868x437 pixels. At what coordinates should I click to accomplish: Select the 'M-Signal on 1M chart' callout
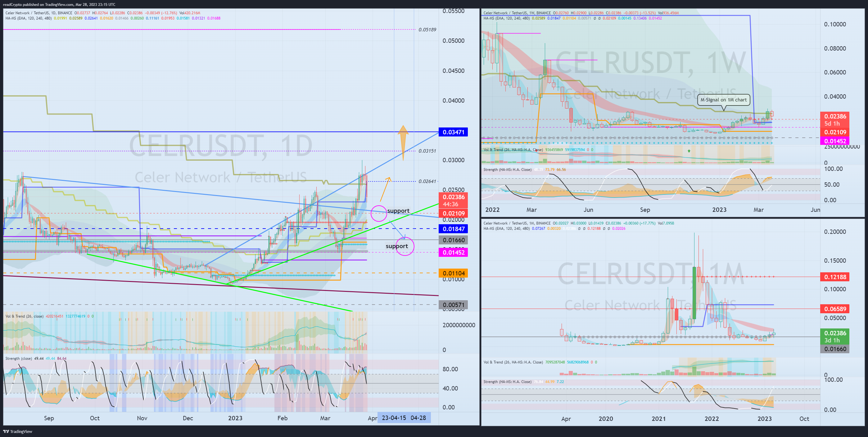(x=723, y=100)
